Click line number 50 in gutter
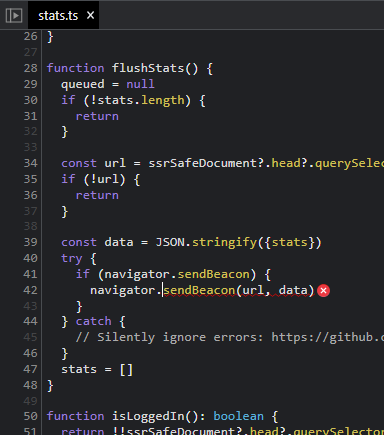 (x=30, y=416)
